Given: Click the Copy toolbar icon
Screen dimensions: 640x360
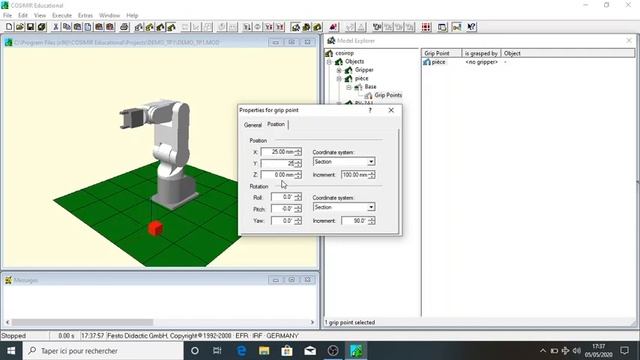Looking at the screenshot, I should pyautogui.click(x=67, y=27).
